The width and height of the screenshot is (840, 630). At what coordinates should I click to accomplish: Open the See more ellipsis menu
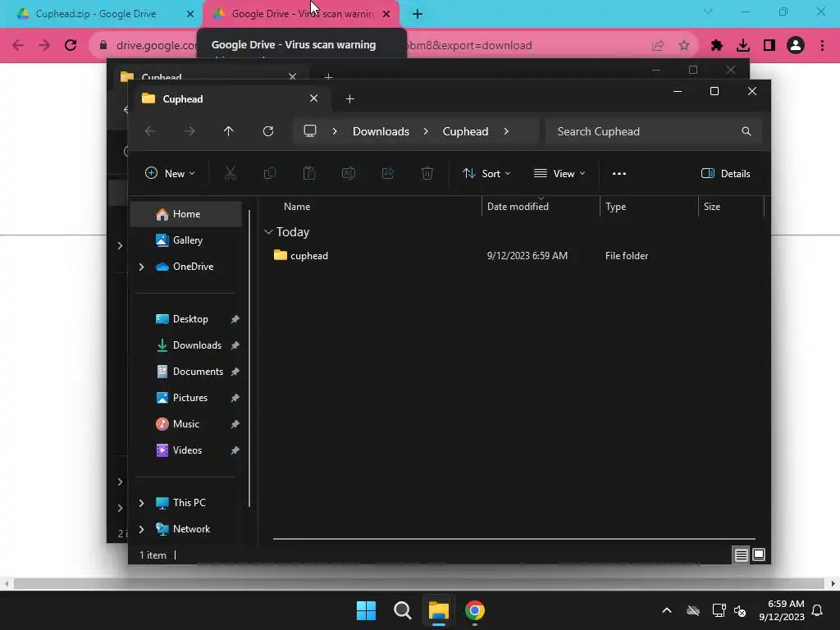point(619,174)
